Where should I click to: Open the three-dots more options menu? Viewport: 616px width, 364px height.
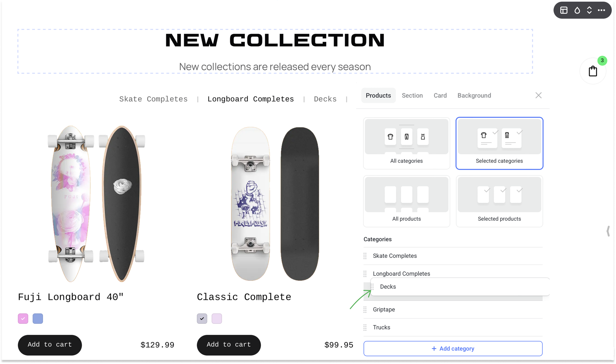pos(602,10)
